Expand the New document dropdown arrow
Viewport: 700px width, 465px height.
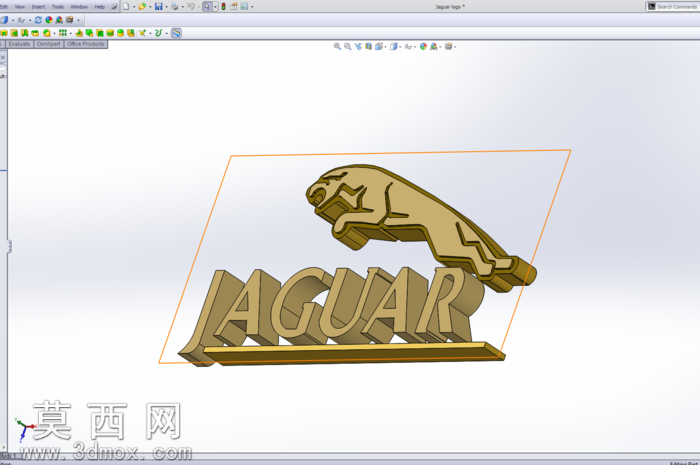(x=134, y=7)
